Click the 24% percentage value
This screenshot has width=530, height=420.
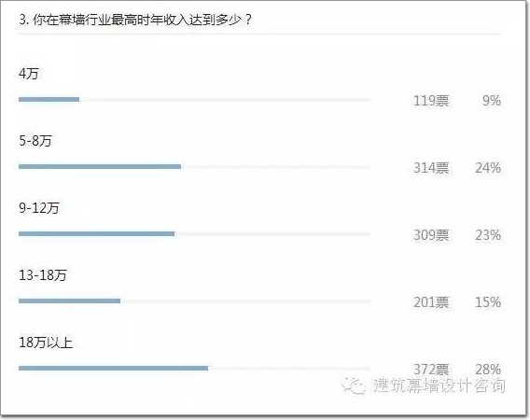(x=488, y=168)
